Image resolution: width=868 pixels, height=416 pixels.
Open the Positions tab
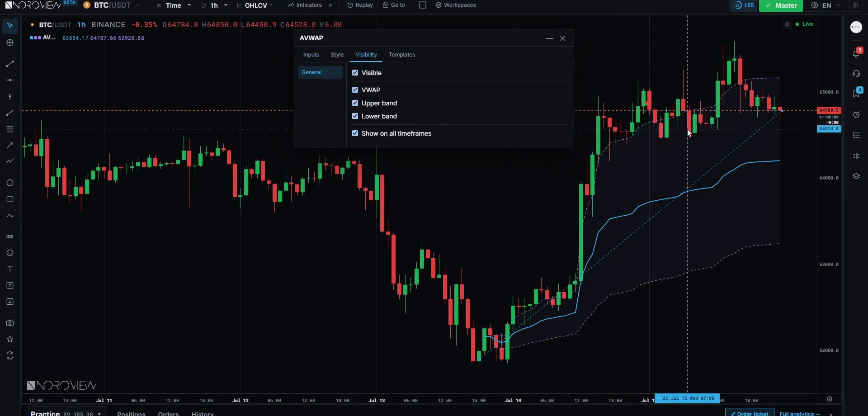tap(131, 413)
